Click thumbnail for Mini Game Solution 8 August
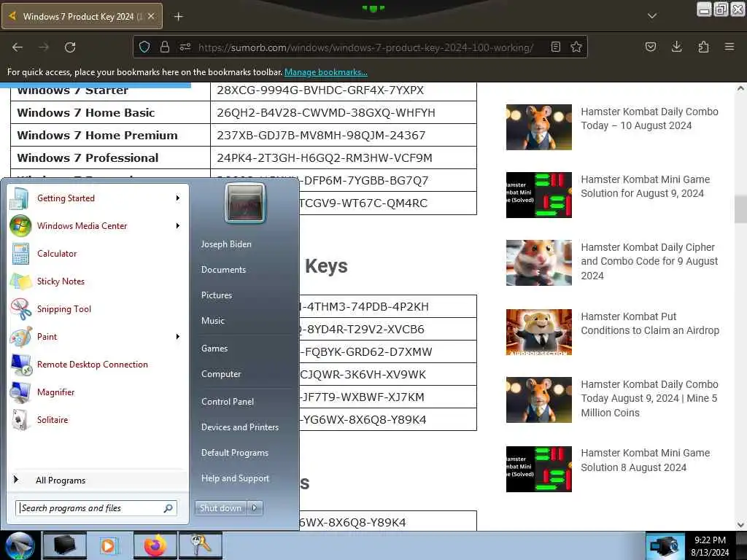Image resolution: width=747 pixels, height=560 pixels. pyautogui.click(x=539, y=469)
